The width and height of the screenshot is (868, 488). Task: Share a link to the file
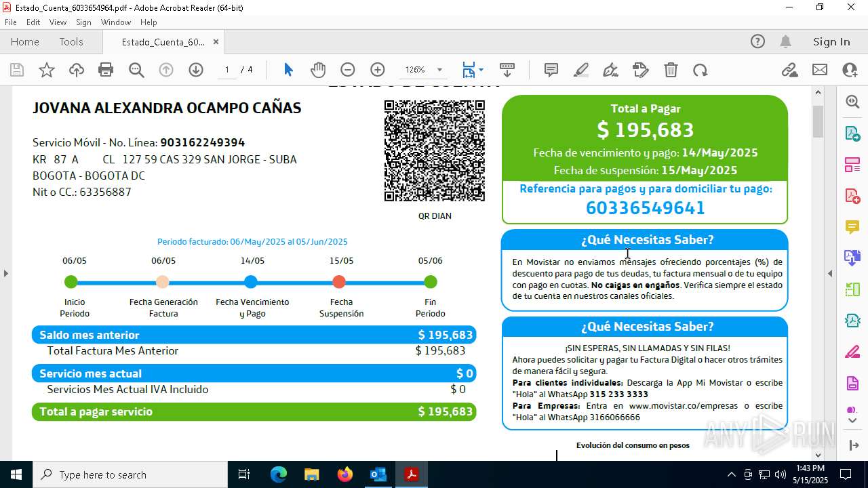coord(789,70)
